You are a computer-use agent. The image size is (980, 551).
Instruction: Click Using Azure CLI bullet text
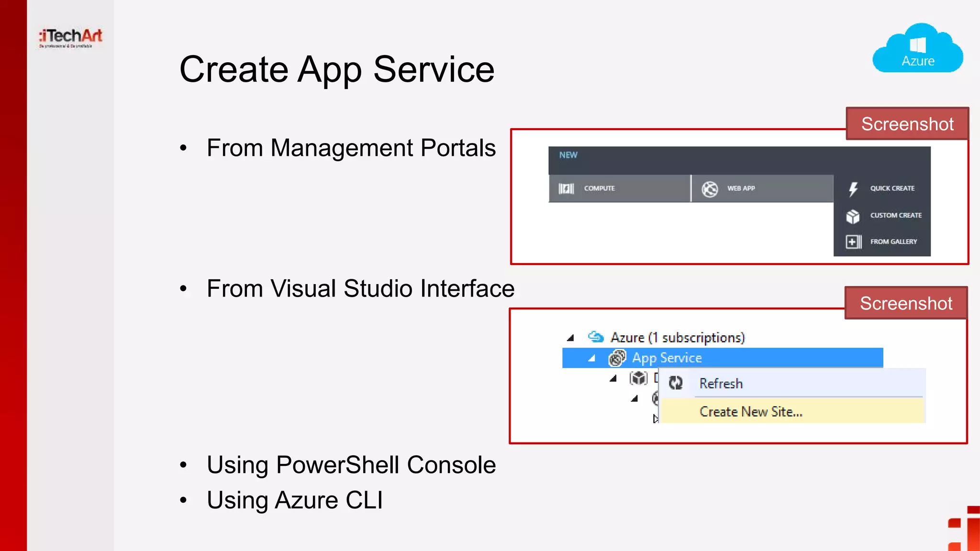point(295,500)
